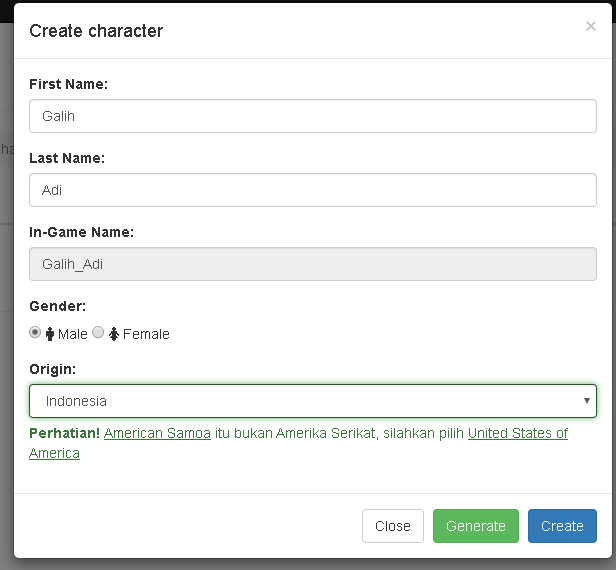Select the Female radio button
This screenshot has width=616, height=570.
[98, 333]
